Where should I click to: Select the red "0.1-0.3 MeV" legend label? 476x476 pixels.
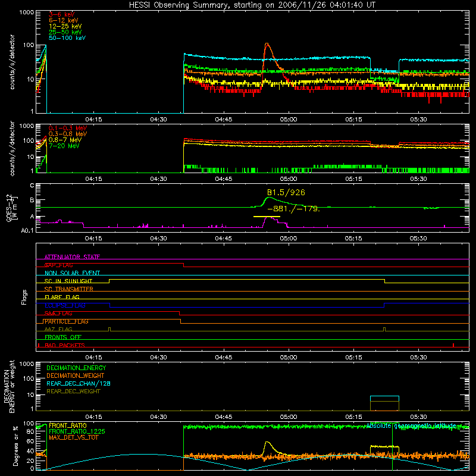point(68,128)
